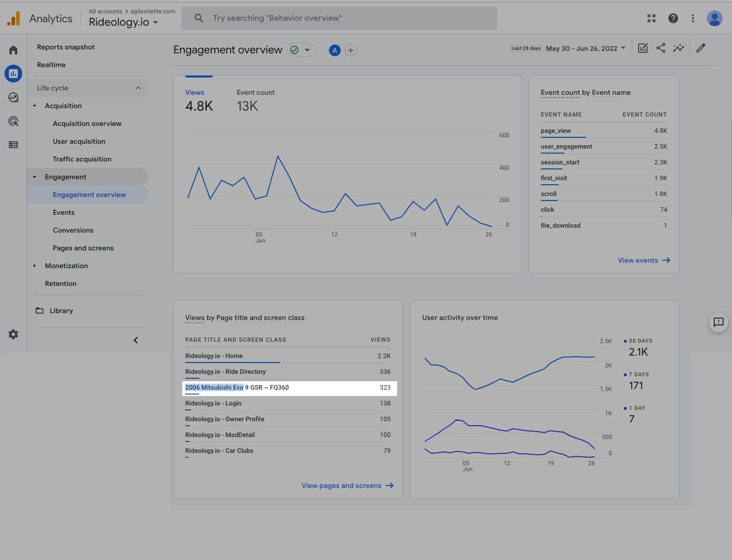Click the Rideology.io - Owner Profile row
The height and width of the screenshot is (560, 732).
tap(288, 419)
